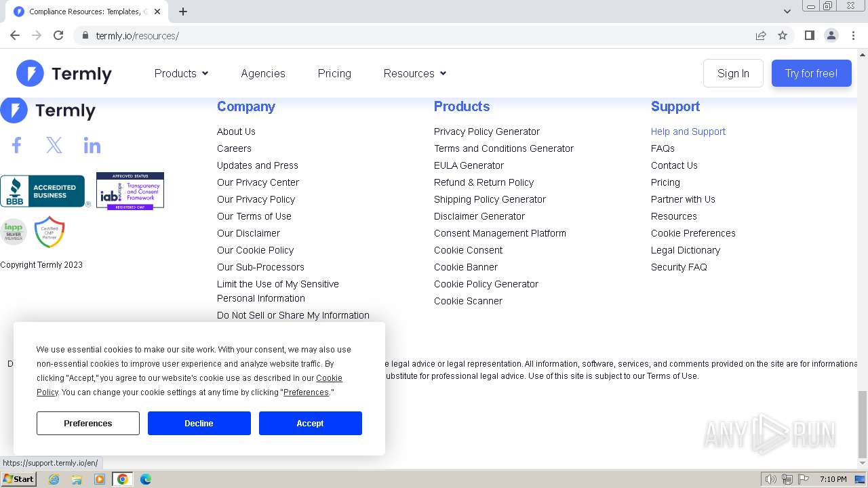Click the Certified CMP Partner shield badge
868x488 pixels.
point(50,232)
